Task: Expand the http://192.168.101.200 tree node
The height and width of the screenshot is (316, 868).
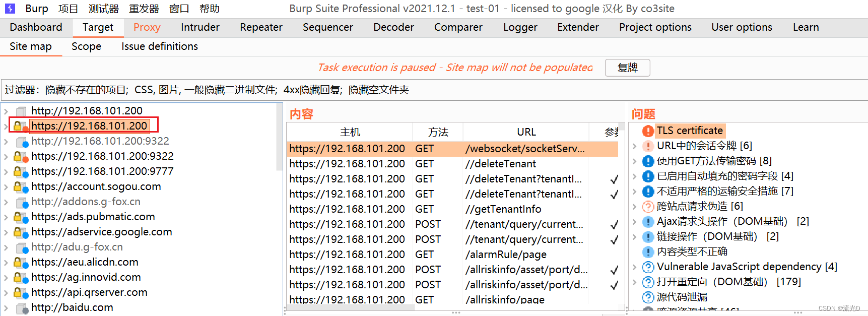Action: point(6,111)
